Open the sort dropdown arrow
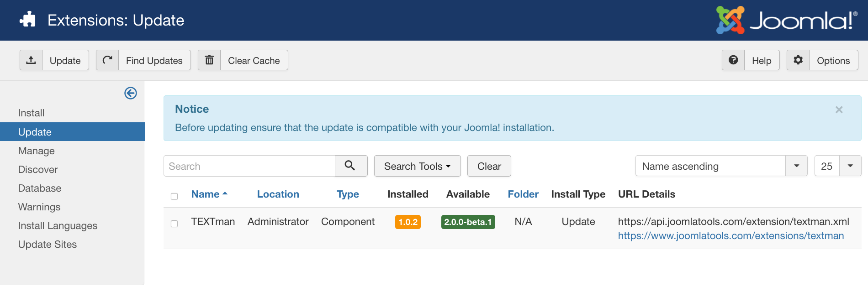The height and width of the screenshot is (303, 868). (797, 166)
